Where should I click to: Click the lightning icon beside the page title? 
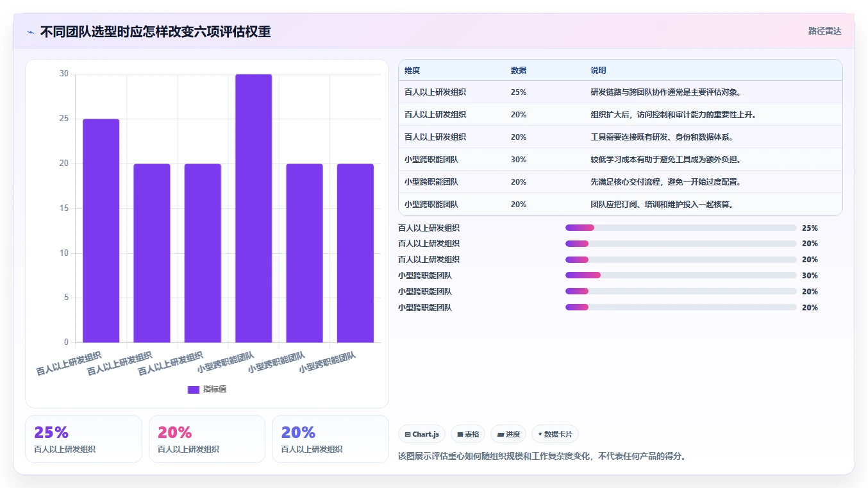click(x=30, y=32)
